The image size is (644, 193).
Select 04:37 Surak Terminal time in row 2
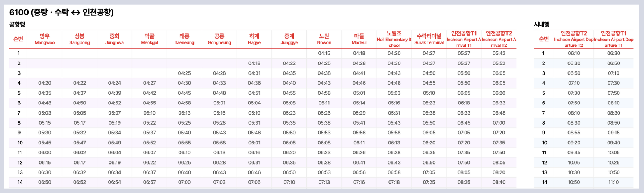[429, 63]
